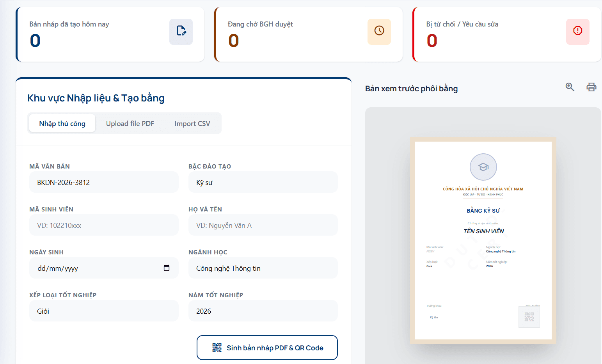Click the diploma preview thumbnail

(483, 240)
